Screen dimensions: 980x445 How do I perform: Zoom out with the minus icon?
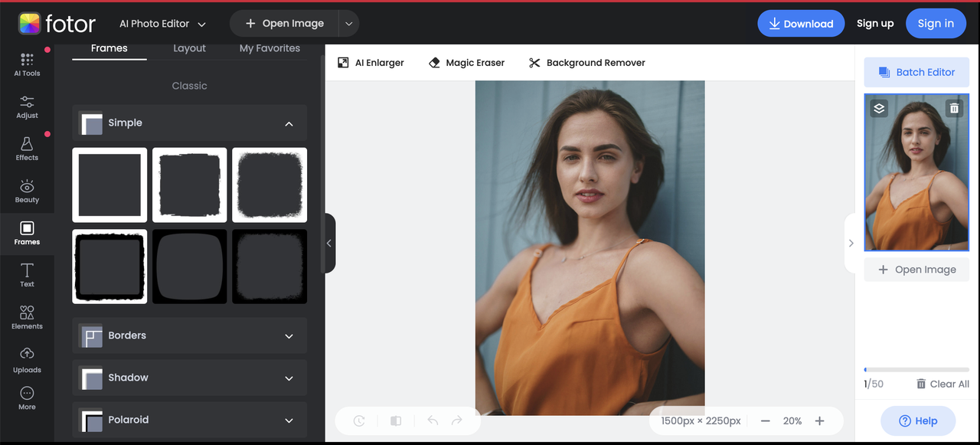pos(765,420)
